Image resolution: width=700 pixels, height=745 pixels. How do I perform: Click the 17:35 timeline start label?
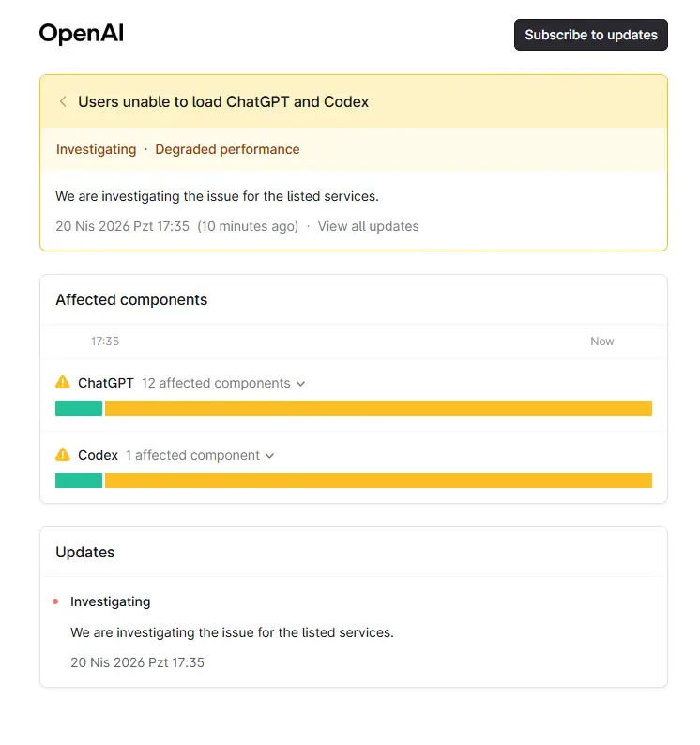(x=105, y=342)
